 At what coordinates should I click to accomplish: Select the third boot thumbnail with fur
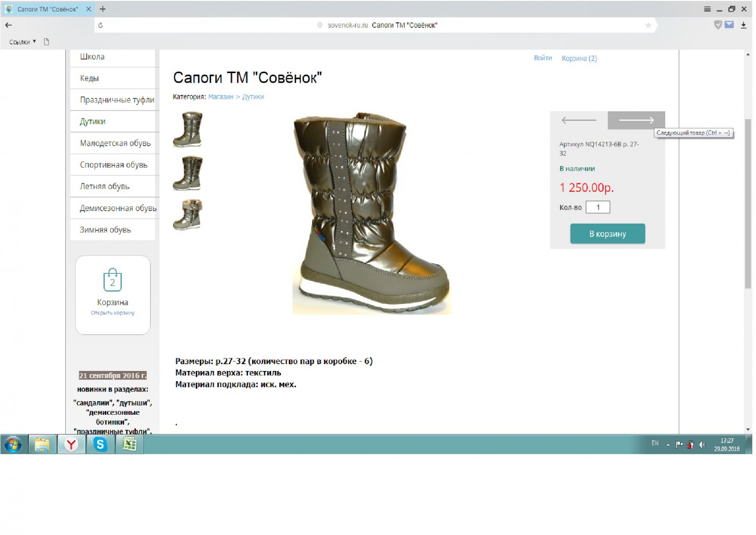(187, 215)
